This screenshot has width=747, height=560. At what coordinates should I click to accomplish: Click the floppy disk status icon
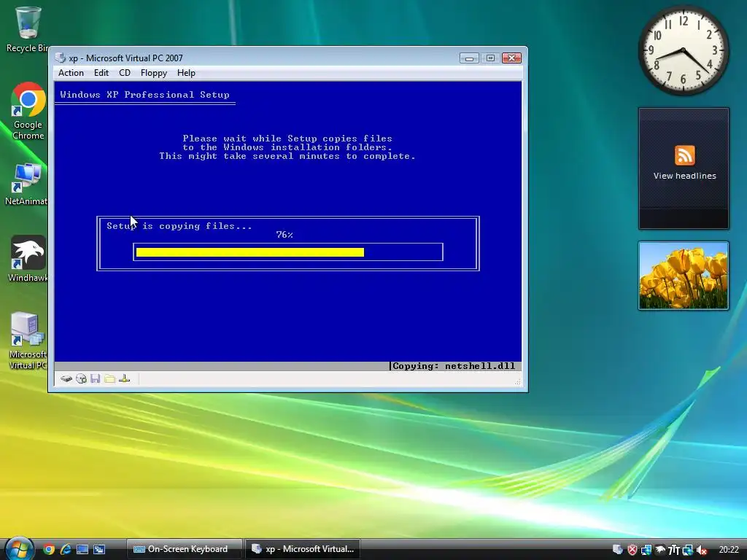point(96,378)
